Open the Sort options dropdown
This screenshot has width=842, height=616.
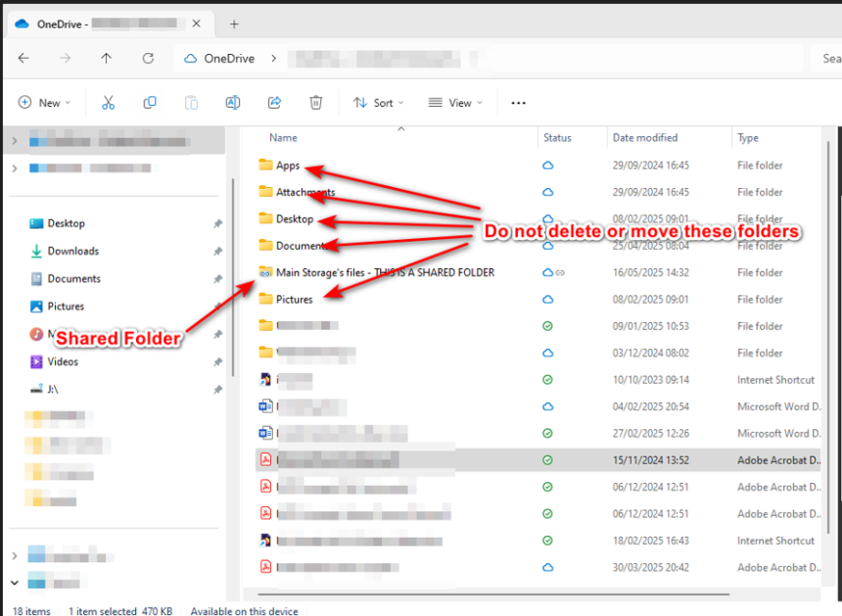(379, 103)
